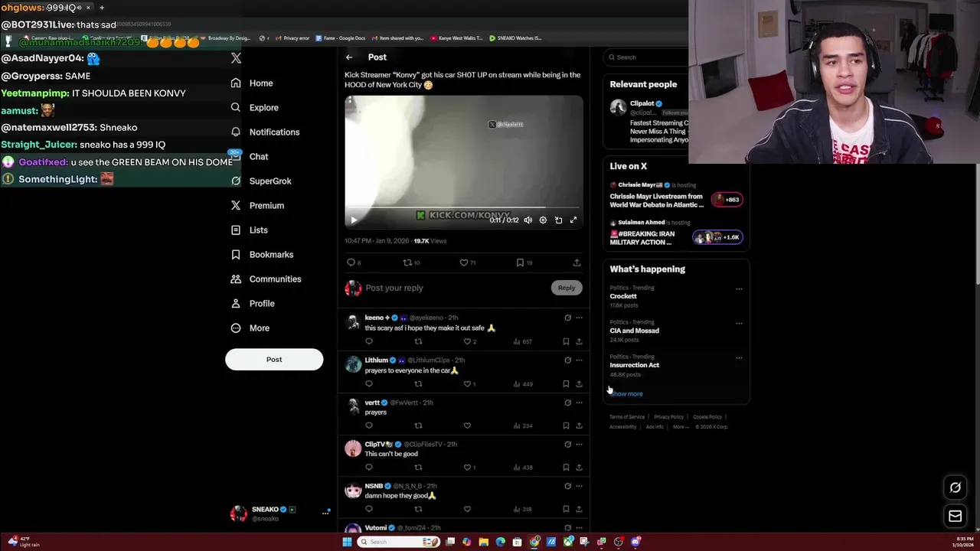The image size is (980, 551).
Task: Open SNEAKO account switcher menu
Action: (325, 513)
